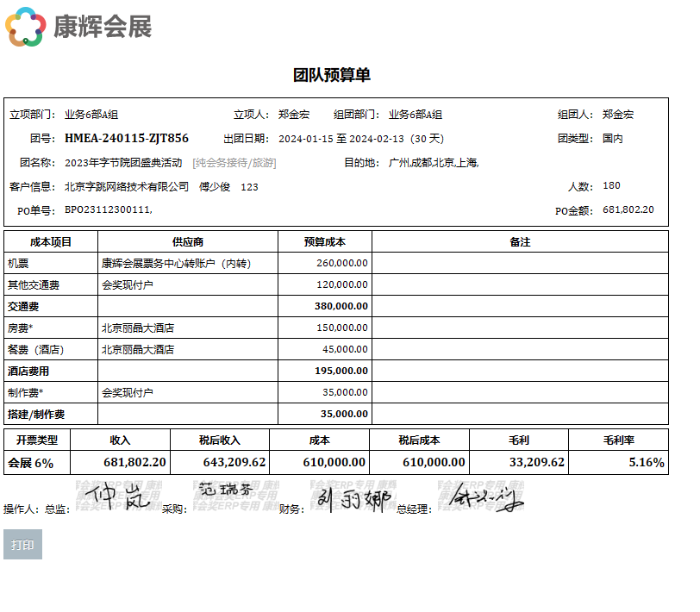
Task: Select the 毛利 value 33,209.62
Action: coord(536,463)
